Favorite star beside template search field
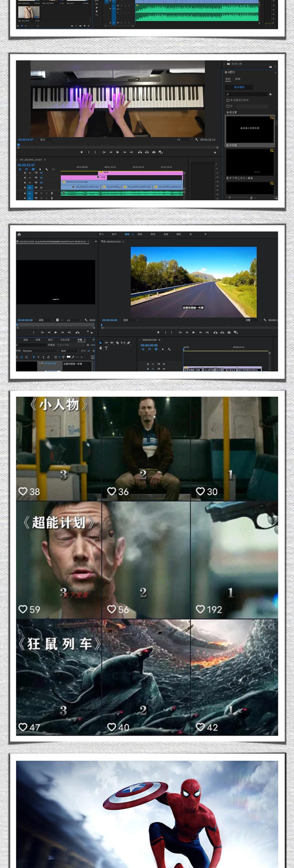Screen dimensions: 294x868 [x=271, y=94]
